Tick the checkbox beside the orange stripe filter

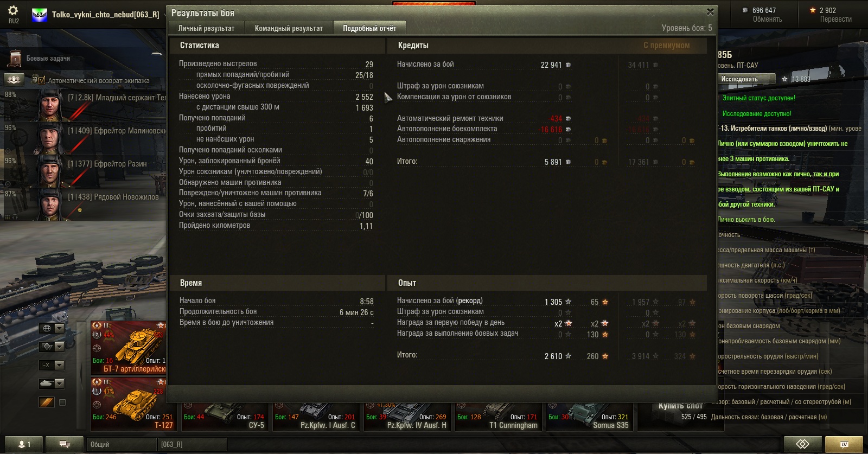tap(62, 402)
